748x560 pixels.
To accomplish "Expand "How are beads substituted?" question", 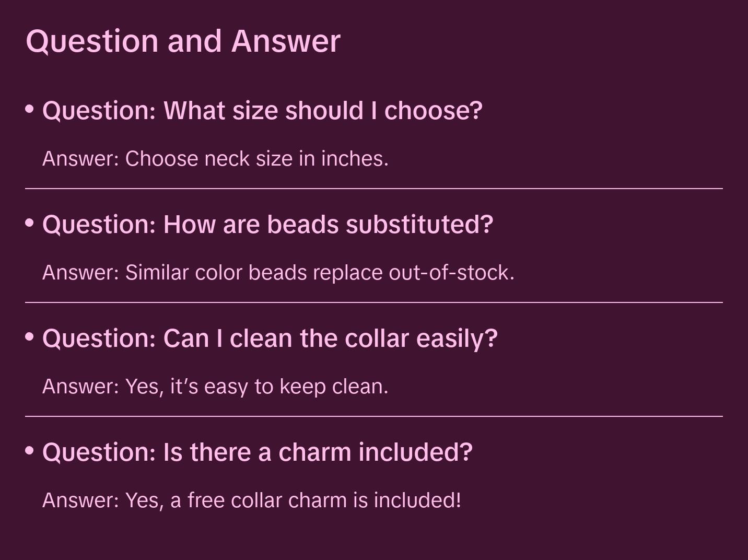I will click(x=267, y=225).
